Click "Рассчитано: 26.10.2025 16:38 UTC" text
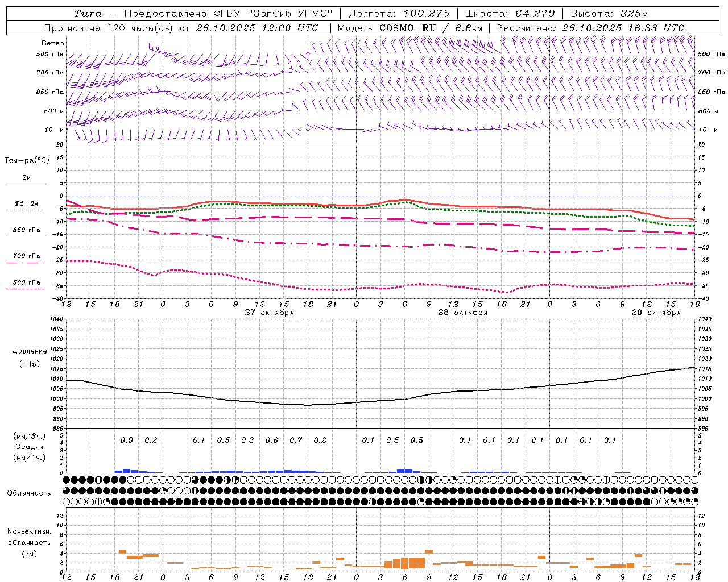The height and width of the screenshot is (582, 728). click(x=590, y=28)
